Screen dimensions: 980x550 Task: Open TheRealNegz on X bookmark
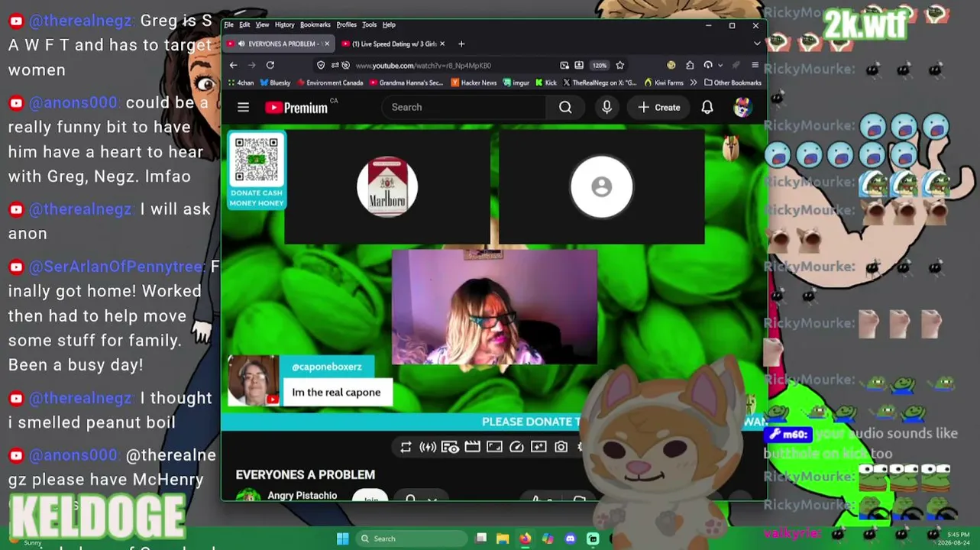600,82
